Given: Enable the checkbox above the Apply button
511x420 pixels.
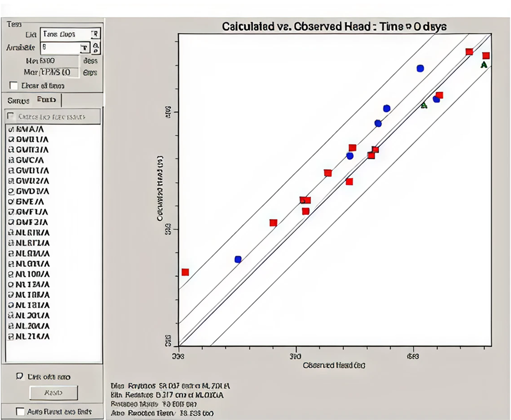Looking at the screenshot, I should pyautogui.click(x=20, y=376).
